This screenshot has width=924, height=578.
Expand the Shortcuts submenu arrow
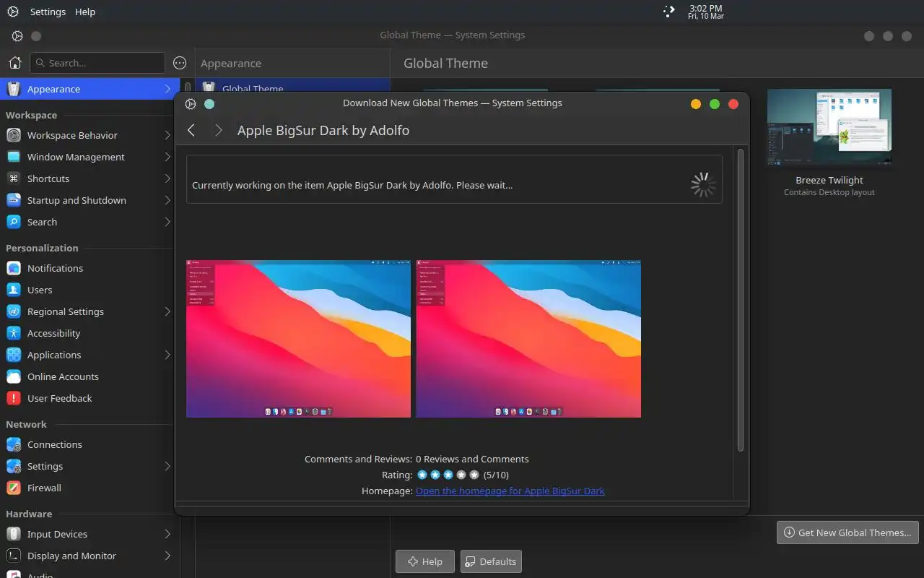tap(167, 178)
